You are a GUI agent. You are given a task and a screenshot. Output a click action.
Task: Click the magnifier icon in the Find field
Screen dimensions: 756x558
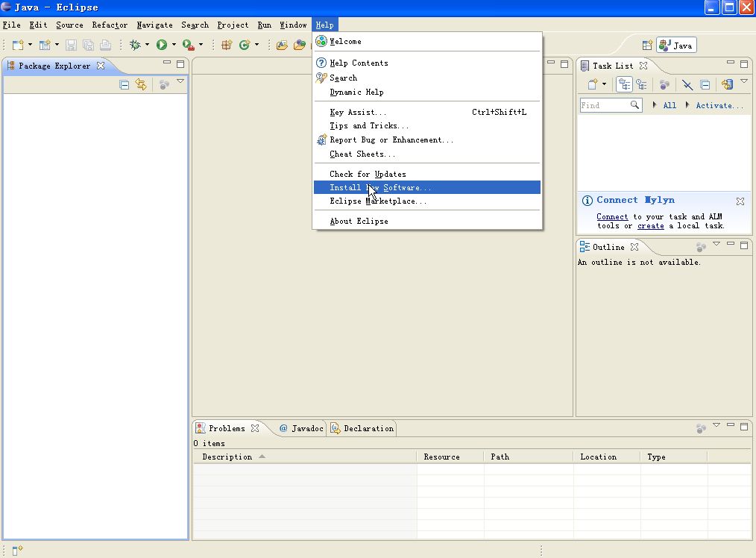[635, 104]
